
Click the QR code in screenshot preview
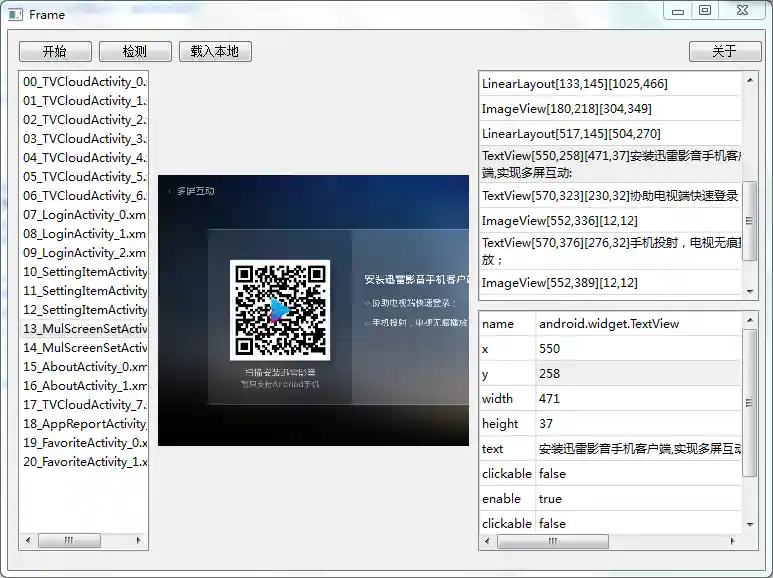[x=280, y=310]
